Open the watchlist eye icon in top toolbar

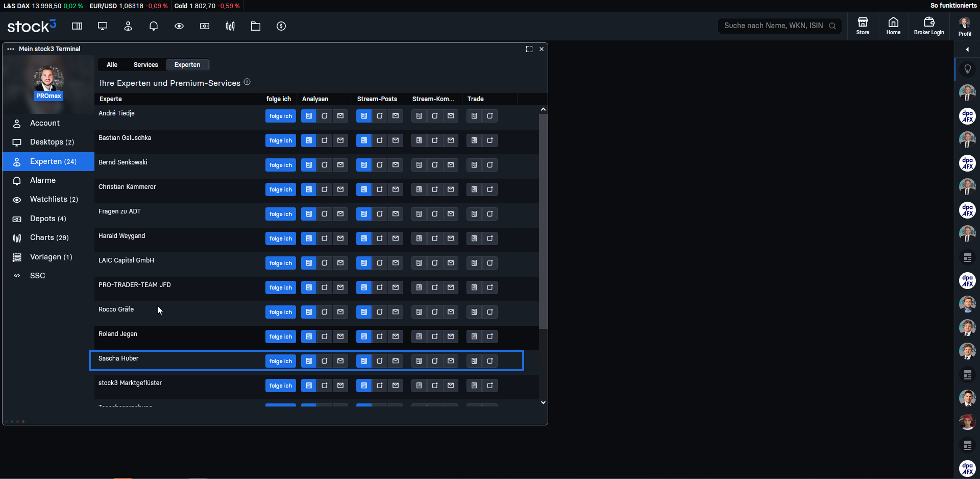pyautogui.click(x=179, y=26)
